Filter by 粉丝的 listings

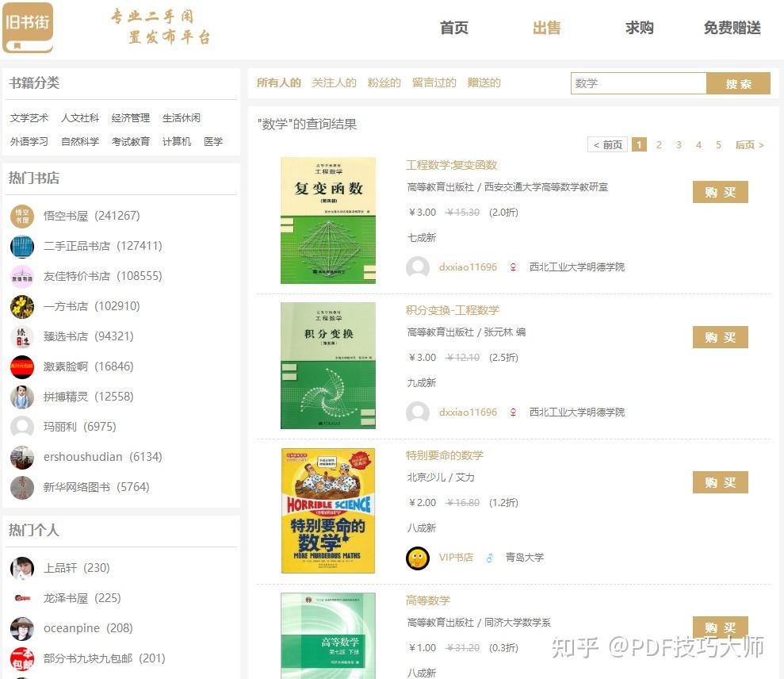click(384, 82)
